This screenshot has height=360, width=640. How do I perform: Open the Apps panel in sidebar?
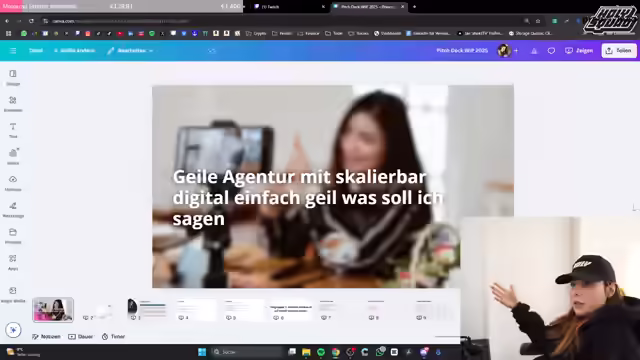[x=13, y=262]
